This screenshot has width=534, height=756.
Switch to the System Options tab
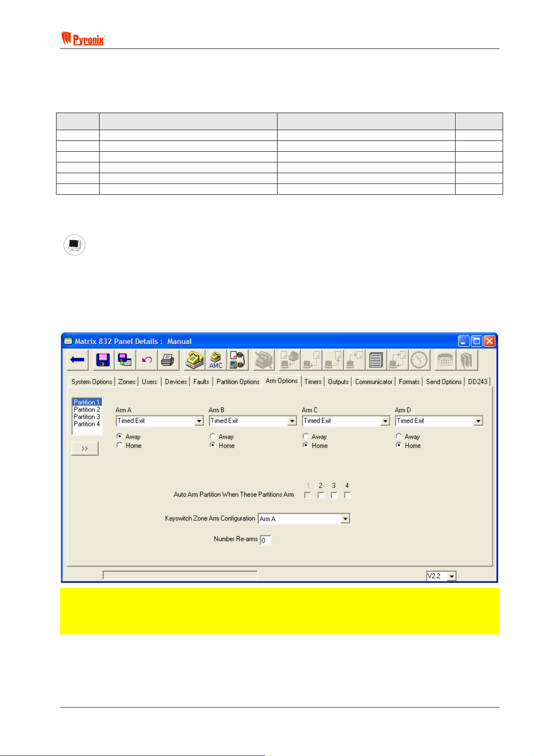[92, 382]
